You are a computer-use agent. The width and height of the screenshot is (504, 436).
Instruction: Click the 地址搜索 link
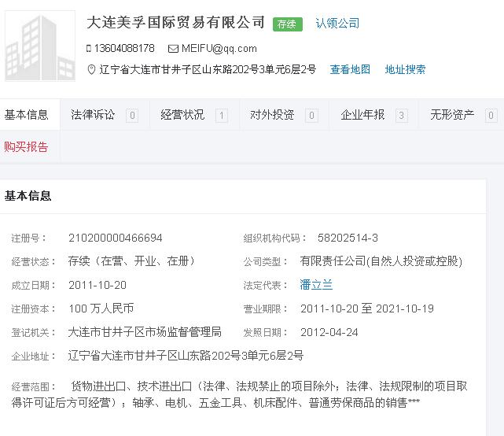[405, 69]
